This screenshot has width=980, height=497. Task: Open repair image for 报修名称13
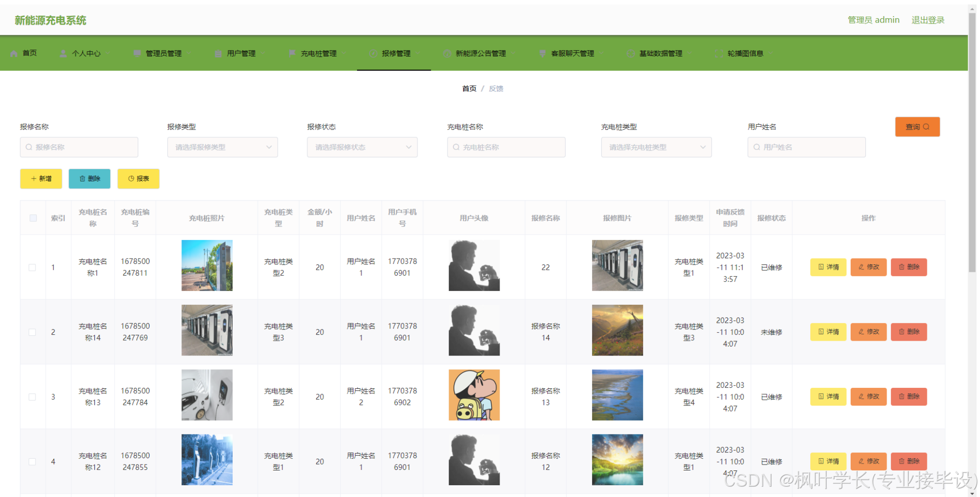pyautogui.click(x=617, y=395)
